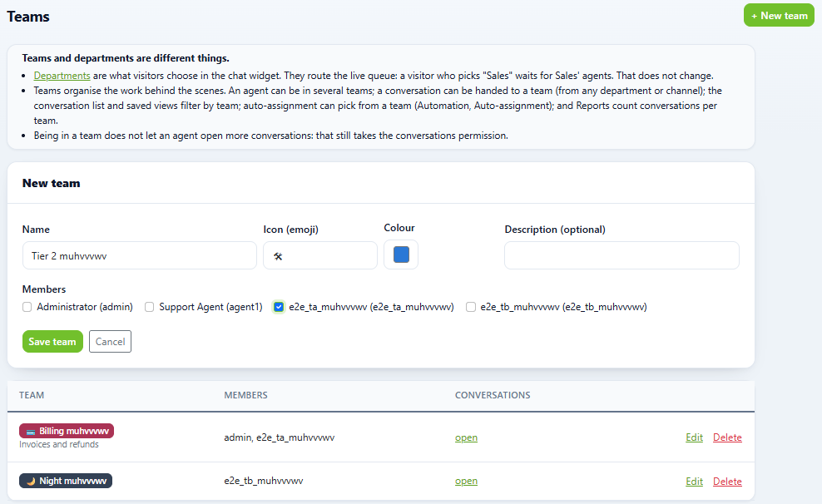Click the CONVERSATIONS column header
This screenshot has width=822, height=504.
pos(493,395)
